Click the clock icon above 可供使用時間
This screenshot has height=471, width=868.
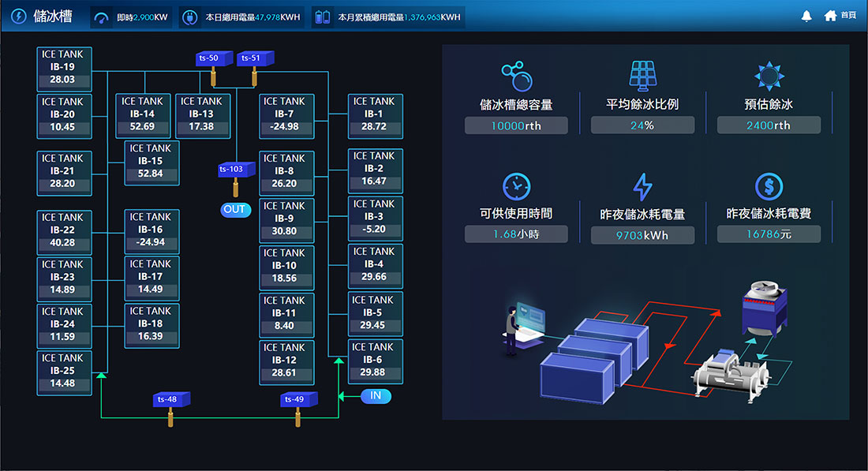(516, 186)
